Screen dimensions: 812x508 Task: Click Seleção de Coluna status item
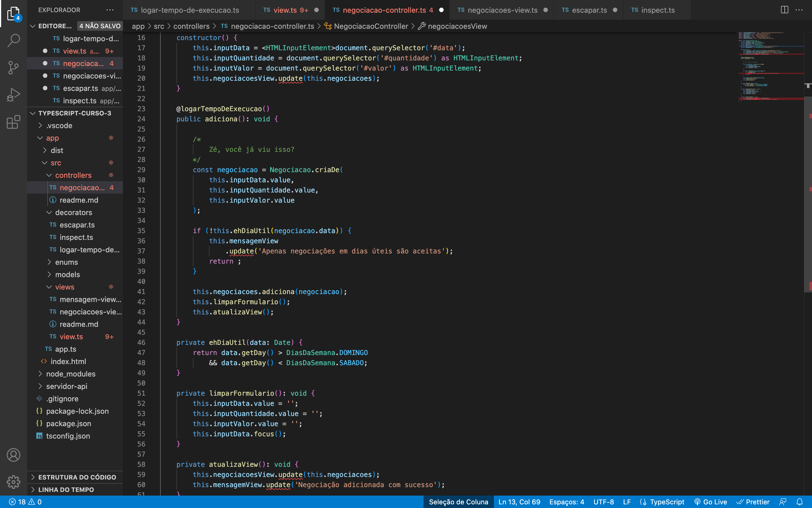click(x=458, y=502)
